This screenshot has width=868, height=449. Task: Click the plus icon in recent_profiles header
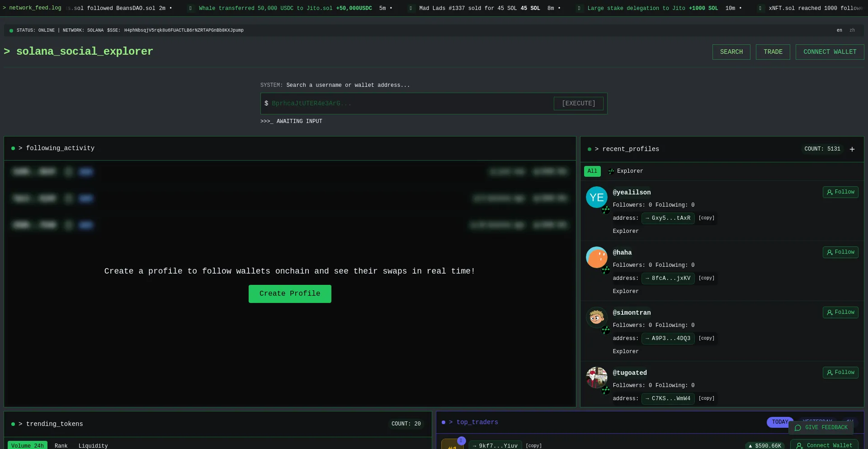point(852,149)
